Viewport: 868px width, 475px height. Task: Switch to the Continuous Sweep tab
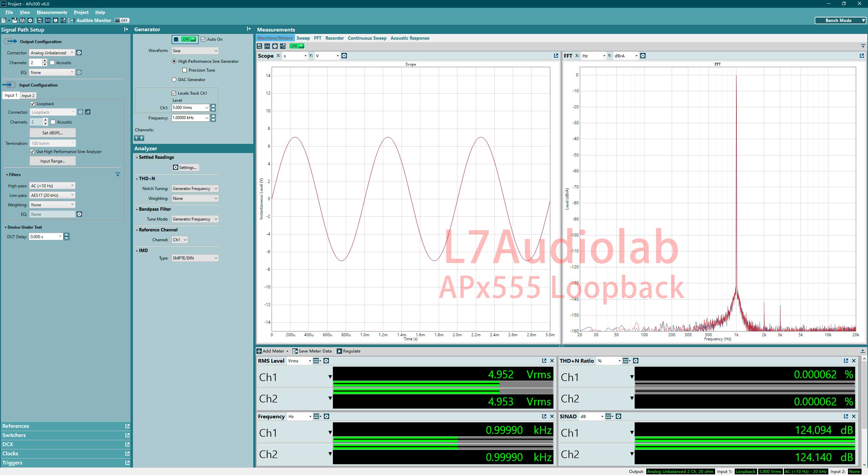tap(367, 38)
